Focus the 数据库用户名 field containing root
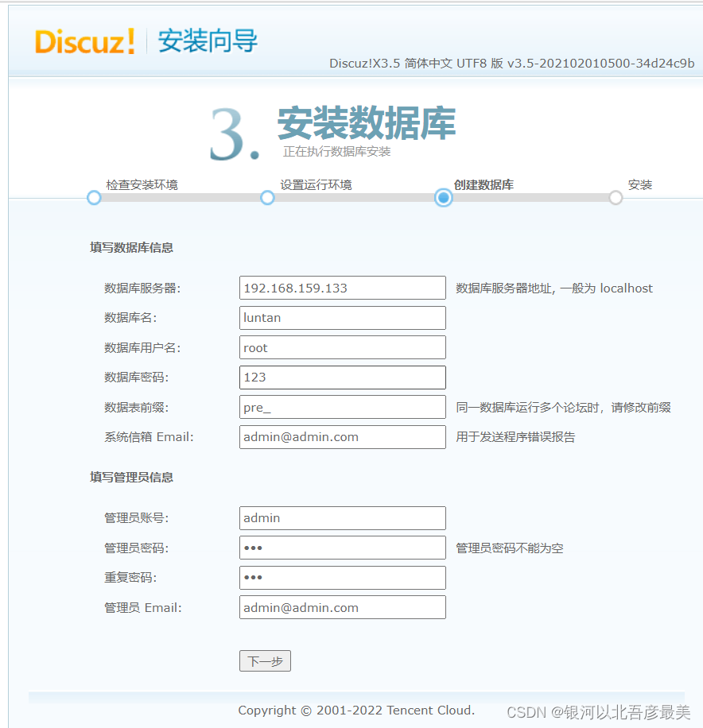 tap(343, 347)
